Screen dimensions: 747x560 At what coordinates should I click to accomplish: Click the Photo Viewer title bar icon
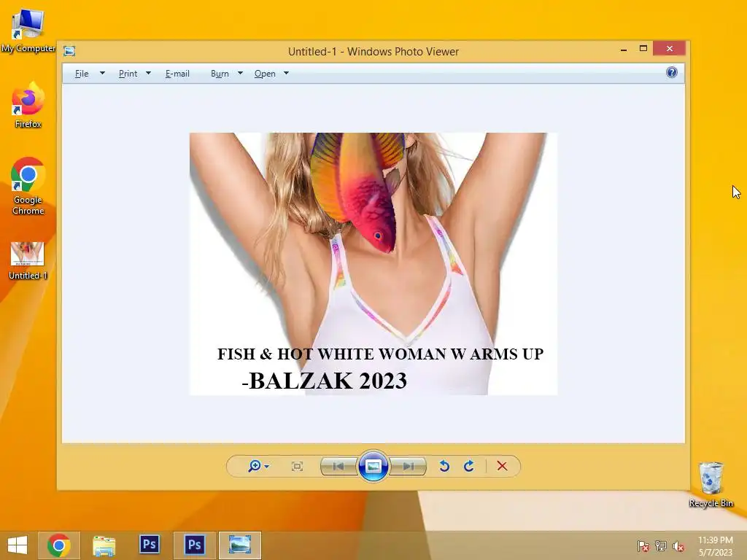tap(69, 51)
